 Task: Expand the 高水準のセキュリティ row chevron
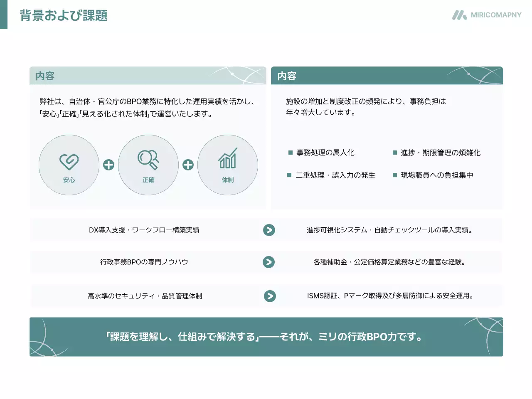pos(269,296)
